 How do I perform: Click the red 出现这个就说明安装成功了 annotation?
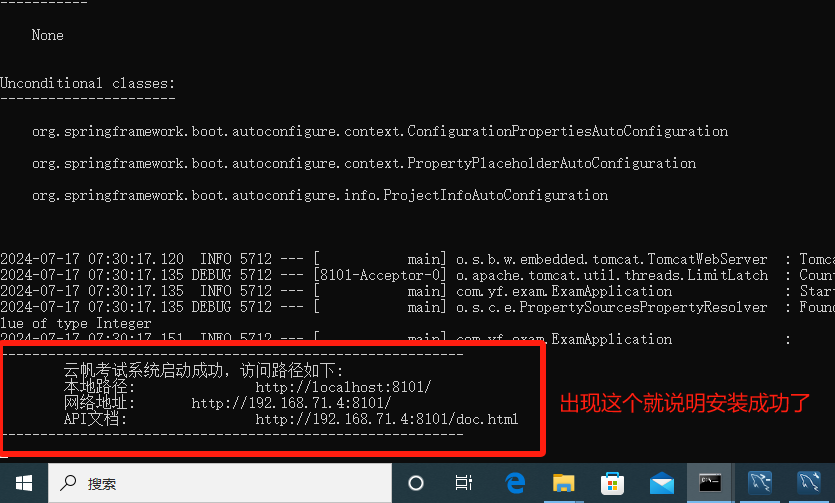[x=685, y=403]
